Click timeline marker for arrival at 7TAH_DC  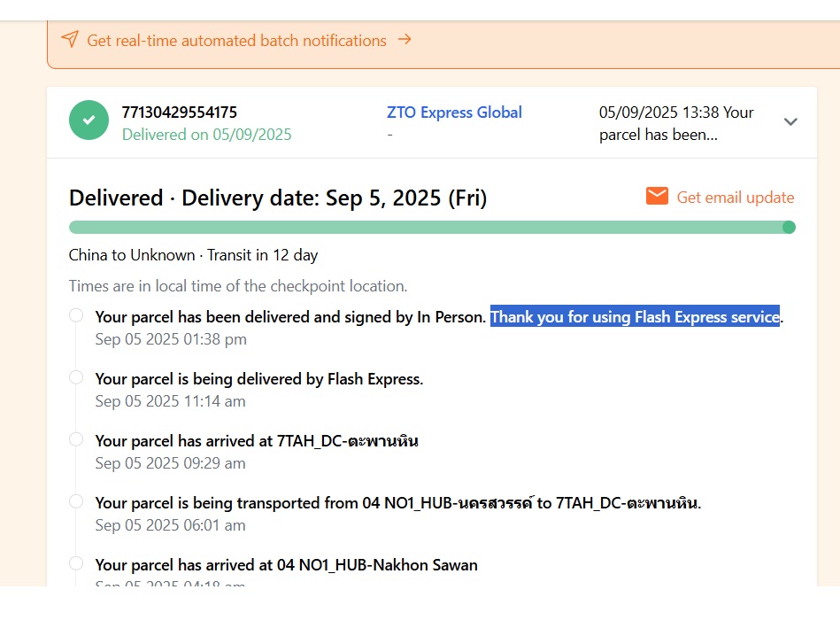(76, 439)
